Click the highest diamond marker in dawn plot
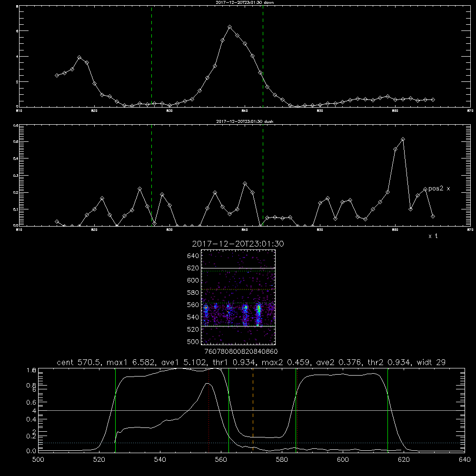 pos(230,27)
